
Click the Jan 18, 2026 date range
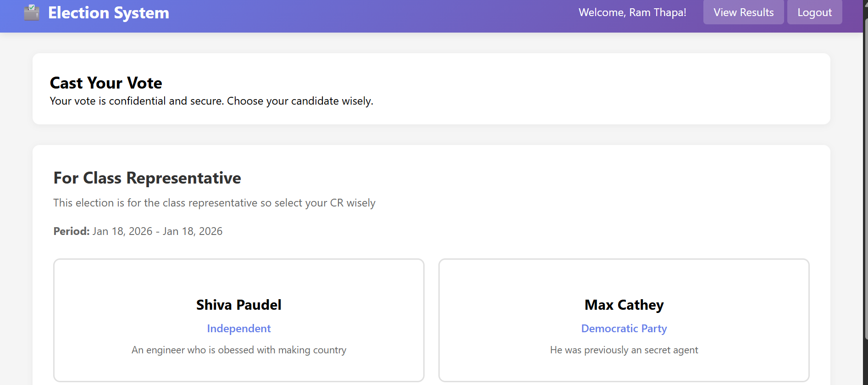pos(157,231)
